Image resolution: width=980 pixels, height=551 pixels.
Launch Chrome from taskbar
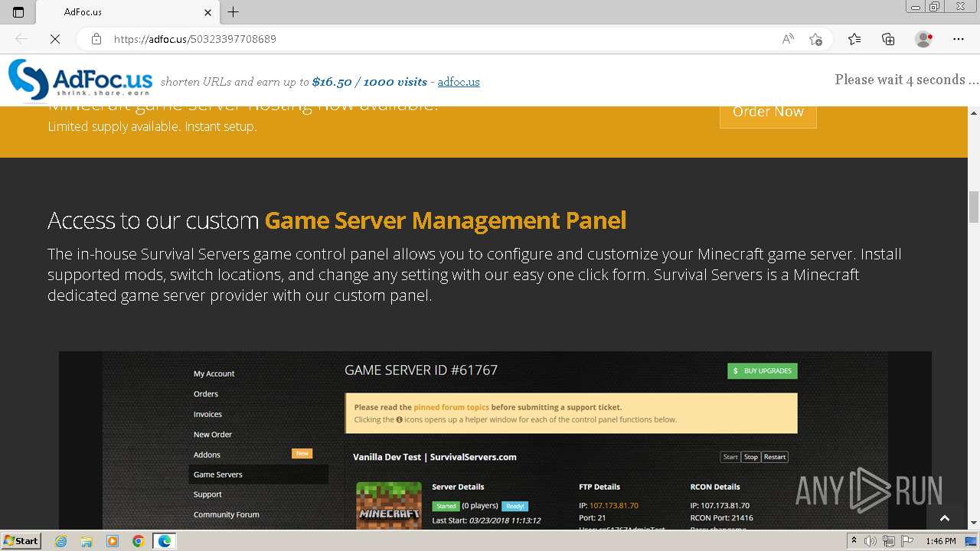pos(139,541)
